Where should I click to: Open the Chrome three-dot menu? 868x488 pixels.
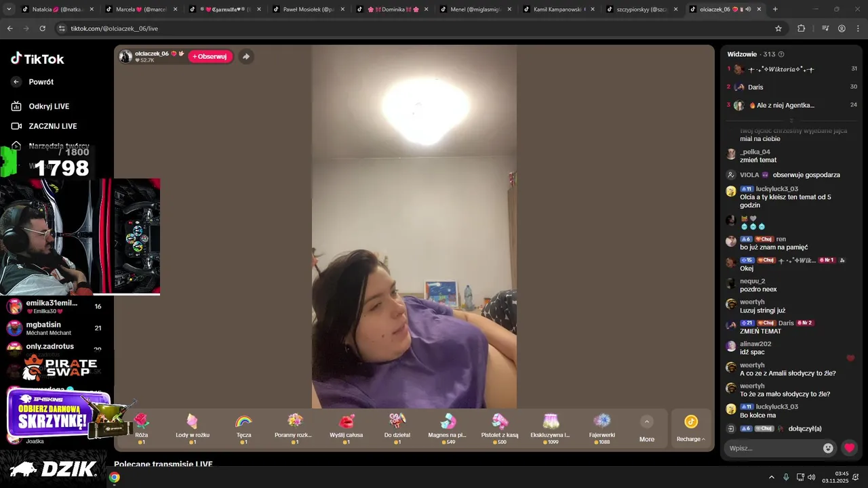pyautogui.click(x=857, y=28)
